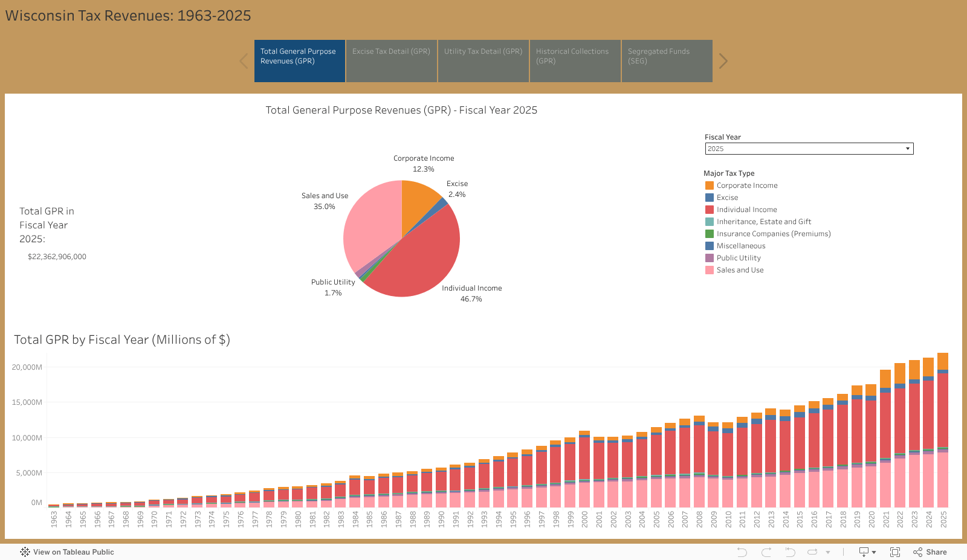
Task: Open the Segregated Funds (SEG) tab
Action: [x=667, y=60]
